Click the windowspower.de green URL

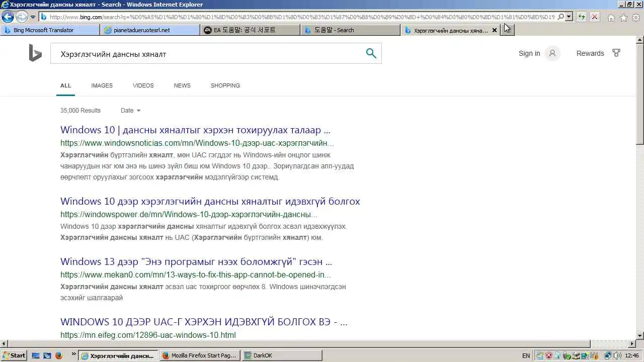[189, 215]
